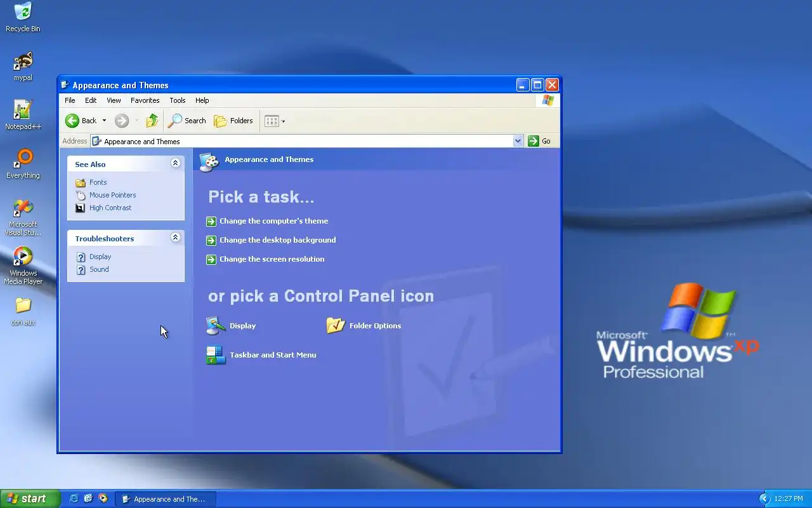This screenshot has width=812, height=508.
Task: Open the Fonts link
Action: pyautogui.click(x=98, y=182)
